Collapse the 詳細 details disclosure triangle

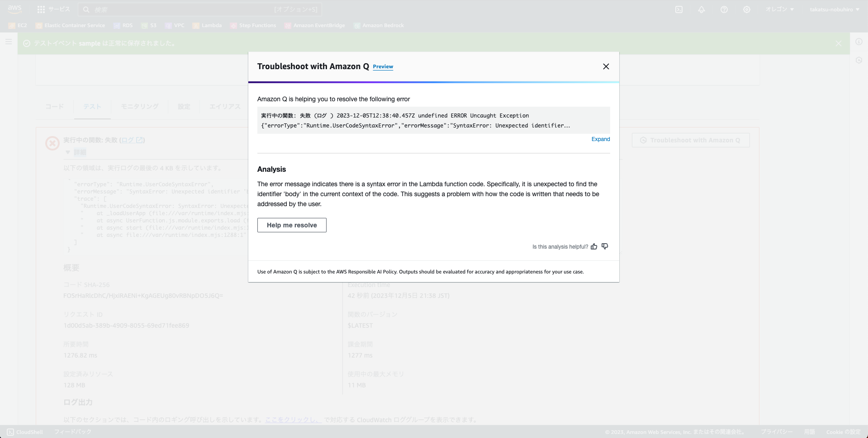coord(68,152)
